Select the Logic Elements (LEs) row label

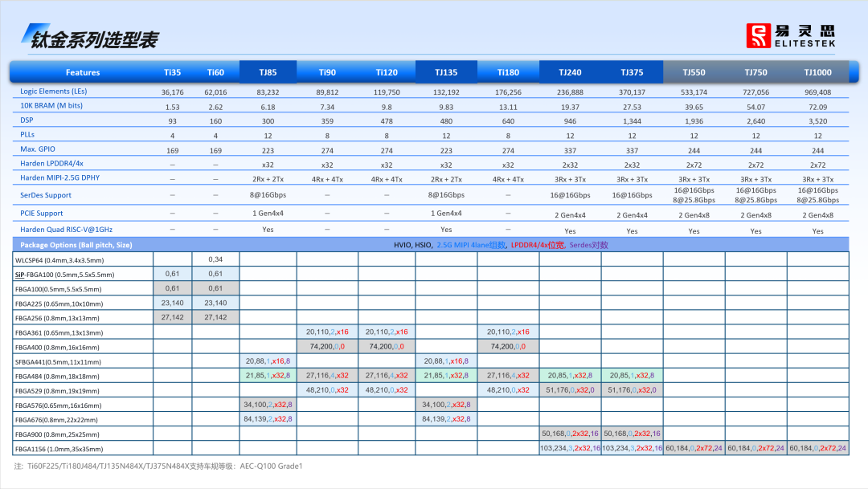[x=54, y=92]
